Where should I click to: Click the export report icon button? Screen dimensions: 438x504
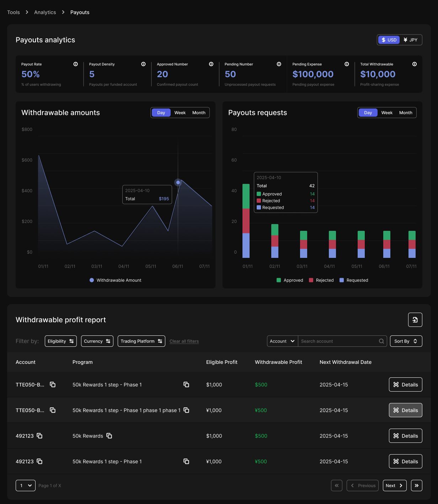415,320
